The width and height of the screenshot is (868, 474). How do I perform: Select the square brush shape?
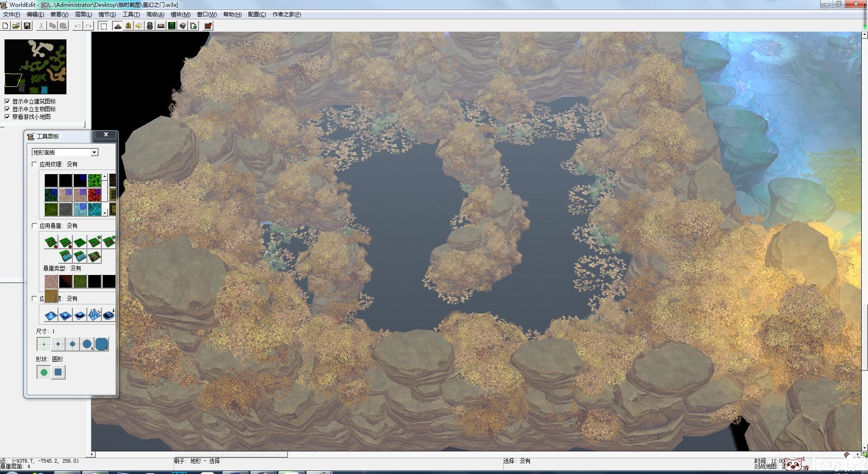coord(58,372)
